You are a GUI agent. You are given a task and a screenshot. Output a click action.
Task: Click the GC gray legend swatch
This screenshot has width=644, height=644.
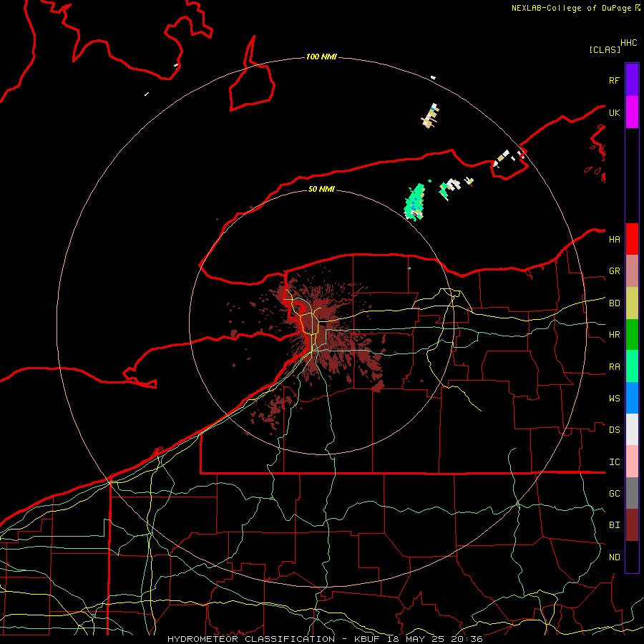[632, 493]
